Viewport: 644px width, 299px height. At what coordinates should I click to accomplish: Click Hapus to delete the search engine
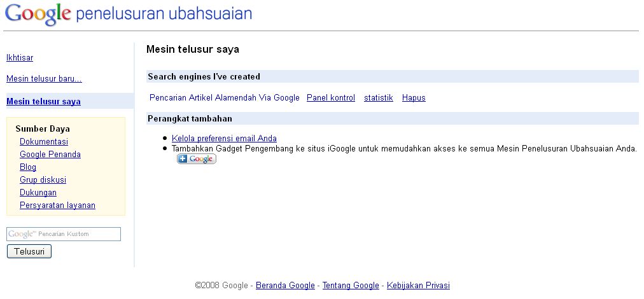pos(414,98)
